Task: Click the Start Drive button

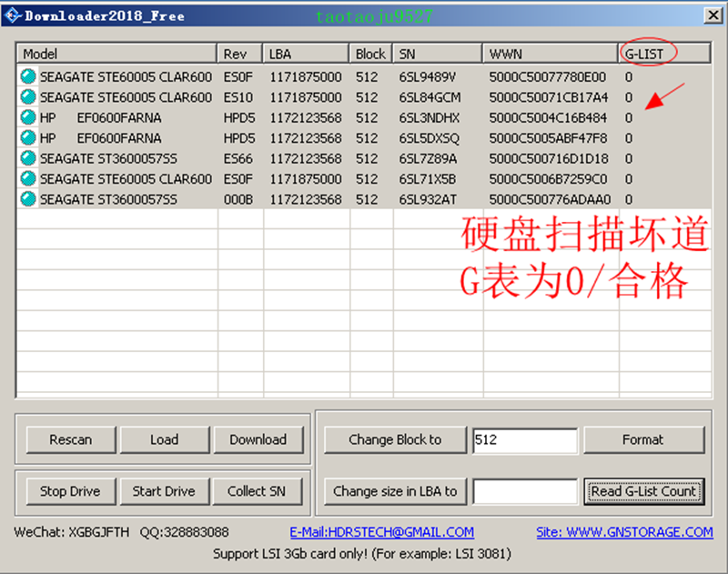Action: pos(165,491)
